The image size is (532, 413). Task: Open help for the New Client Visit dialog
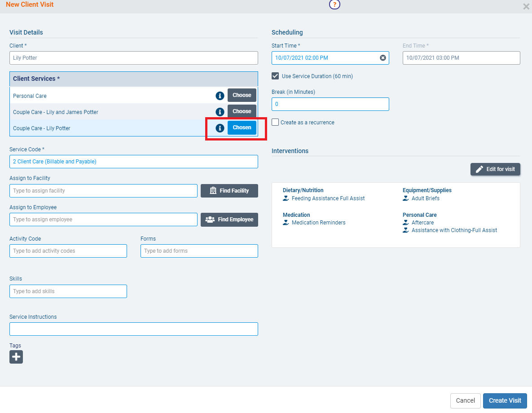click(334, 4)
